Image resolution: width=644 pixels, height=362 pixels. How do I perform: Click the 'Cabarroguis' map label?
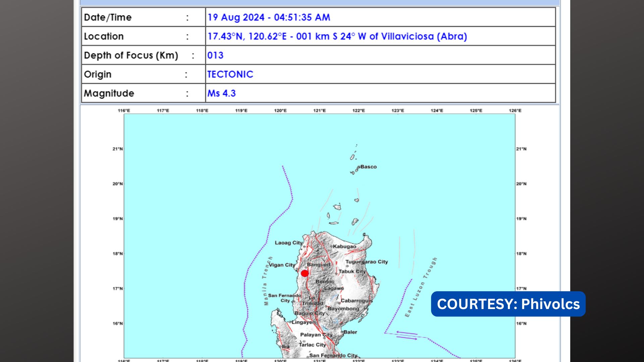(357, 301)
